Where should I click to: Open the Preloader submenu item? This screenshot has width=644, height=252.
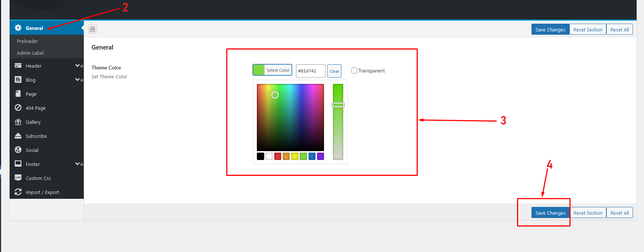(x=28, y=41)
